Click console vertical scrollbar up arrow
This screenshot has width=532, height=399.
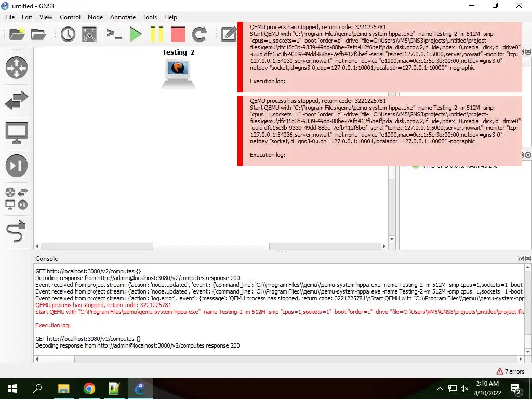coord(528,268)
